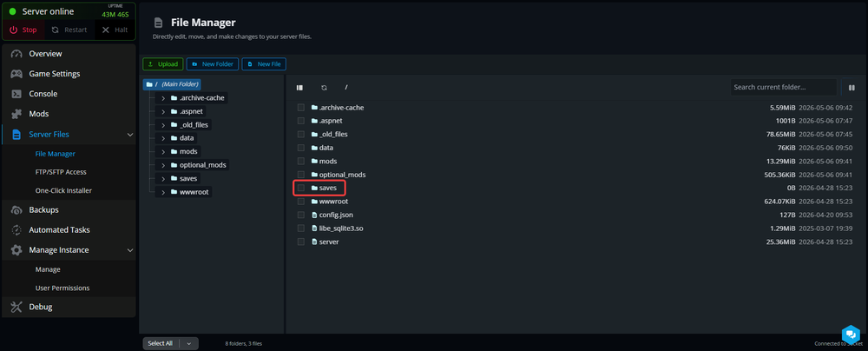Viewport: 868px width, 351px height.
Task: Tick the mods folder checkbox
Action: coord(300,161)
